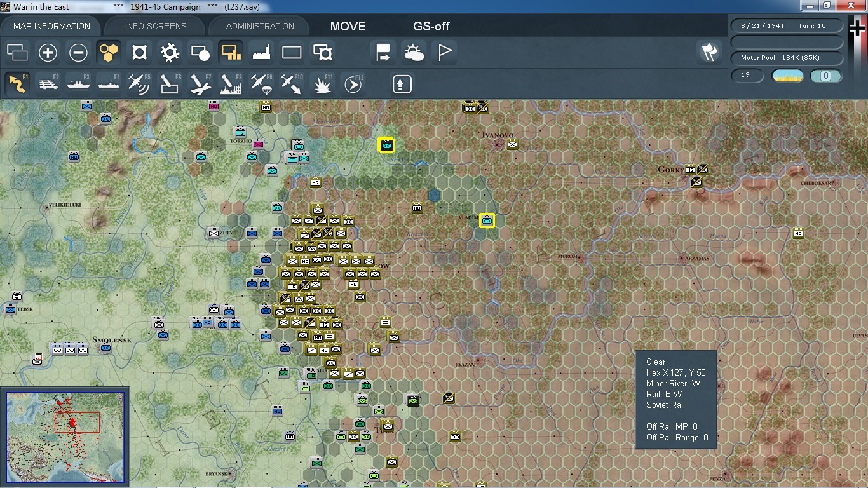Select the F5 air recon icon
This screenshot has width=868, height=488.
139,83
